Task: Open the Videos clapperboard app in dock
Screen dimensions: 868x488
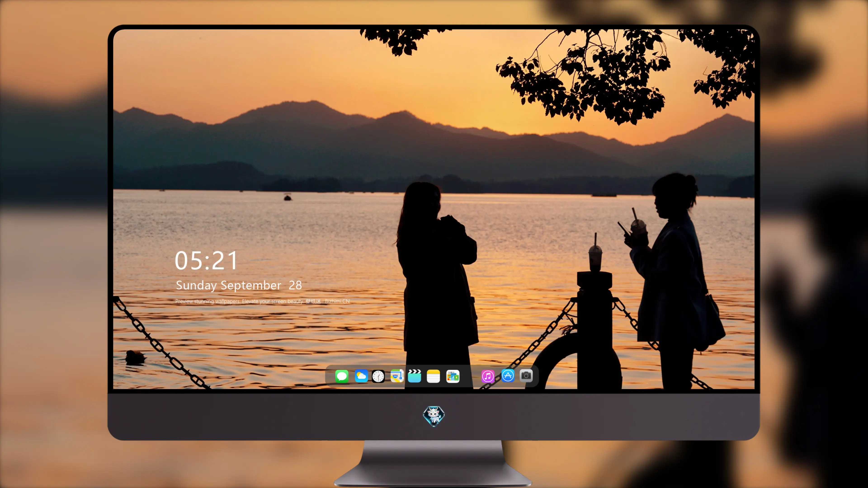Action: click(415, 376)
